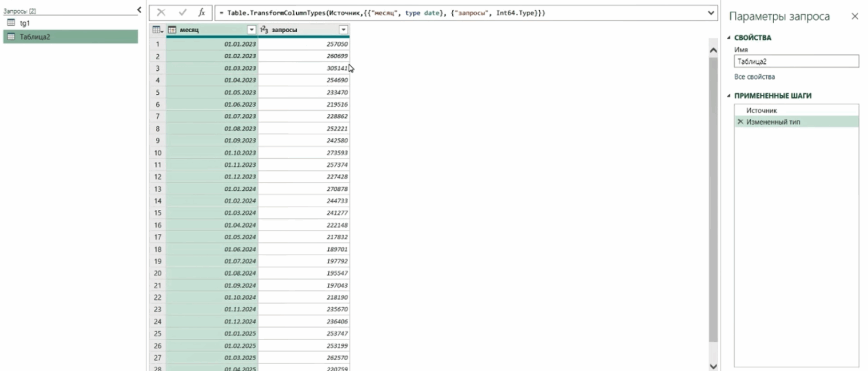
Task: Click date type icon of месяц column
Action: tap(172, 29)
